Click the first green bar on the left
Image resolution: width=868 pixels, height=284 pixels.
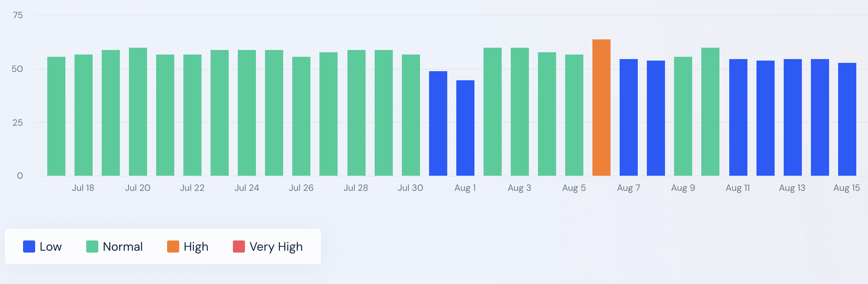(56, 116)
